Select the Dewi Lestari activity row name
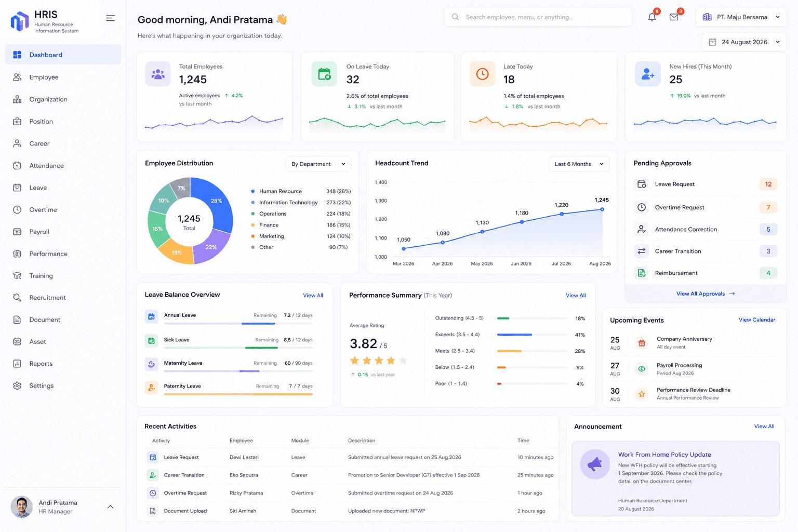 coord(244,457)
